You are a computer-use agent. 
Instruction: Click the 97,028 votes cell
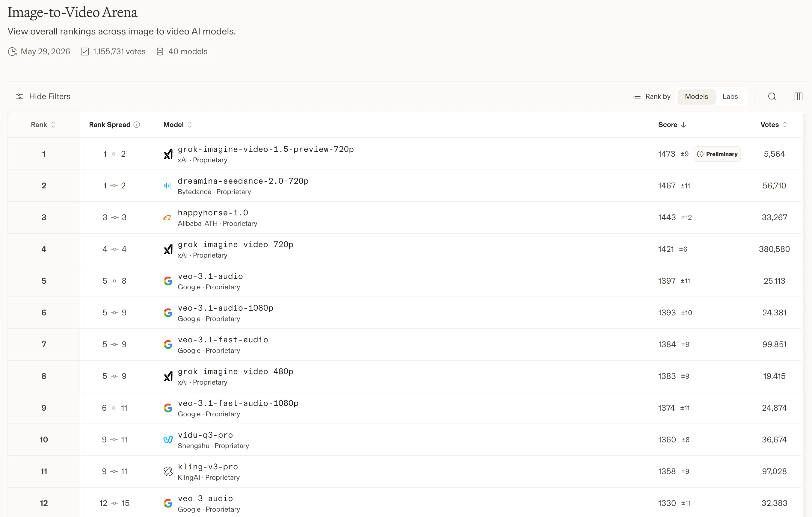click(774, 471)
